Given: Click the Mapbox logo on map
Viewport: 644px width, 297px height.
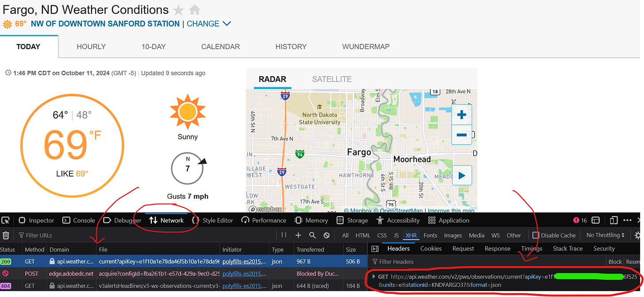Looking at the screenshot, I should coord(265,209).
